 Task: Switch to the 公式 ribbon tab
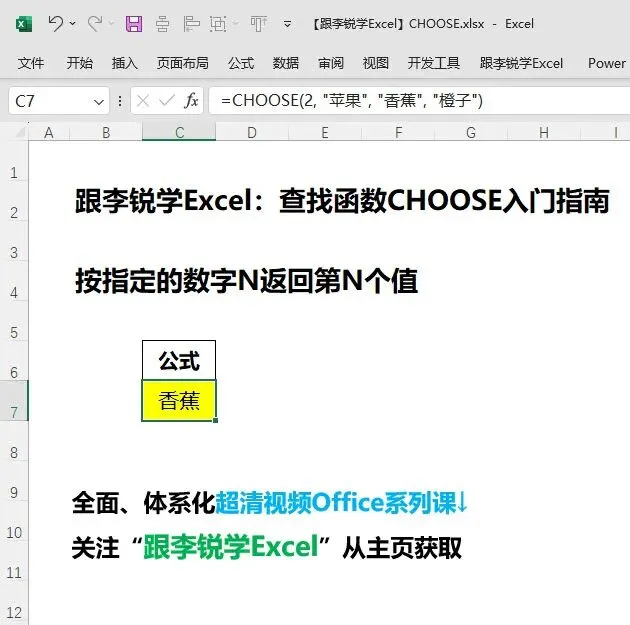(241, 63)
